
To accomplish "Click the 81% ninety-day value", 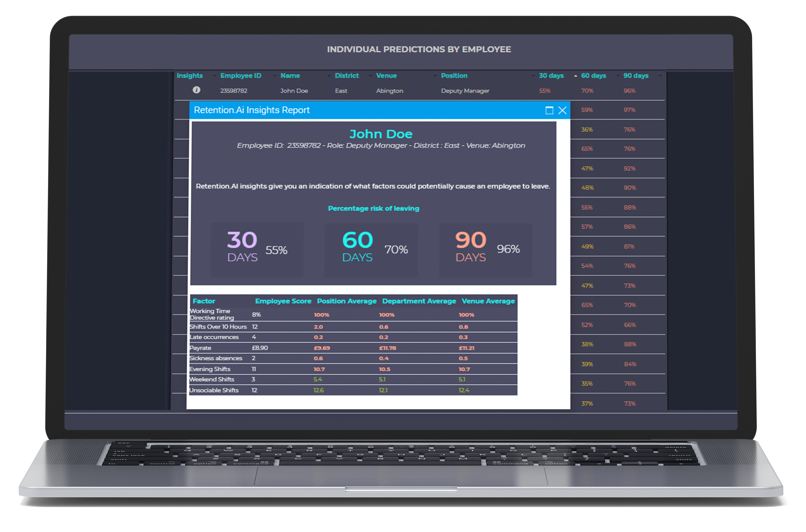I will point(629,247).
